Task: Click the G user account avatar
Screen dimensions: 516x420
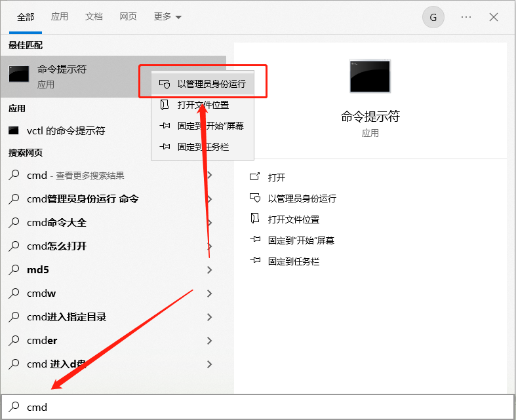Action: [433, 17]
